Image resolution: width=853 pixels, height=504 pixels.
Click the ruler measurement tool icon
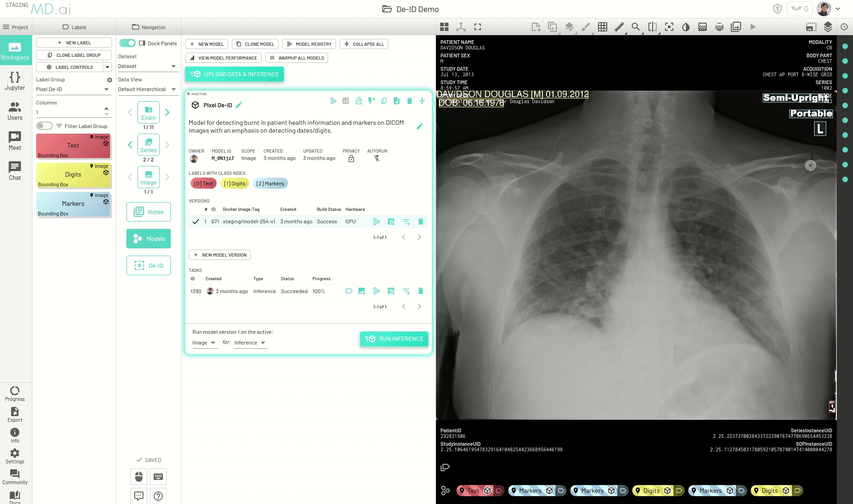pyautogui.click(x=619, y=27)
